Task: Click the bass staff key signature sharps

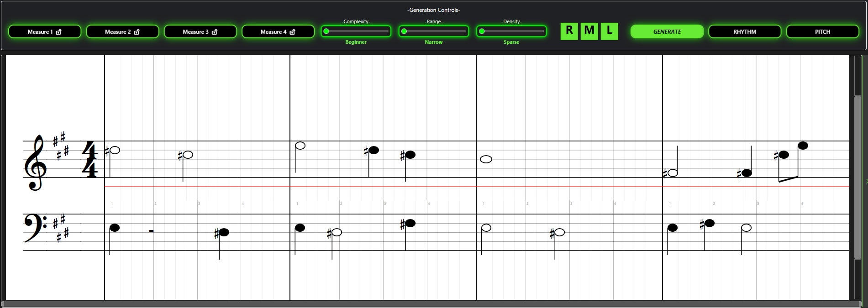Action: [61, 228]
